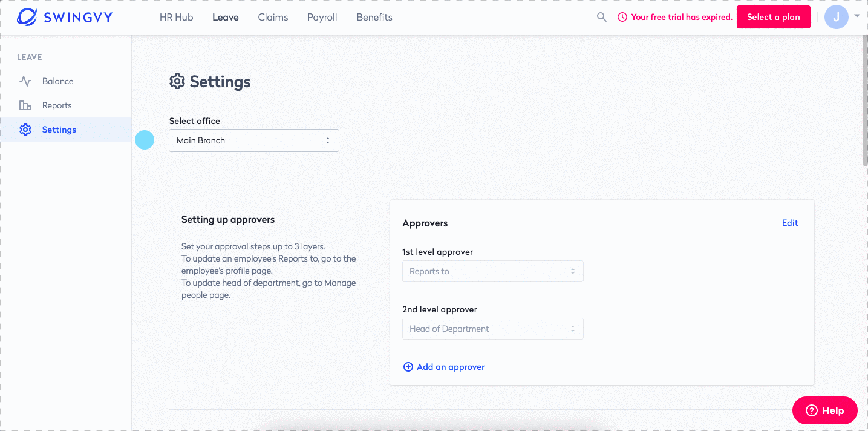Click the 'Approvers' card title

coord(425,223)
